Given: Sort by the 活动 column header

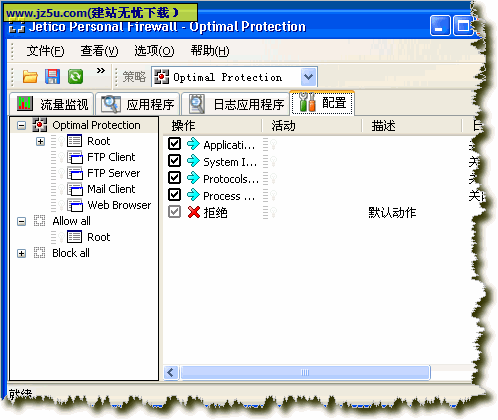Looking at the screenshot, I should coord(312,126).
